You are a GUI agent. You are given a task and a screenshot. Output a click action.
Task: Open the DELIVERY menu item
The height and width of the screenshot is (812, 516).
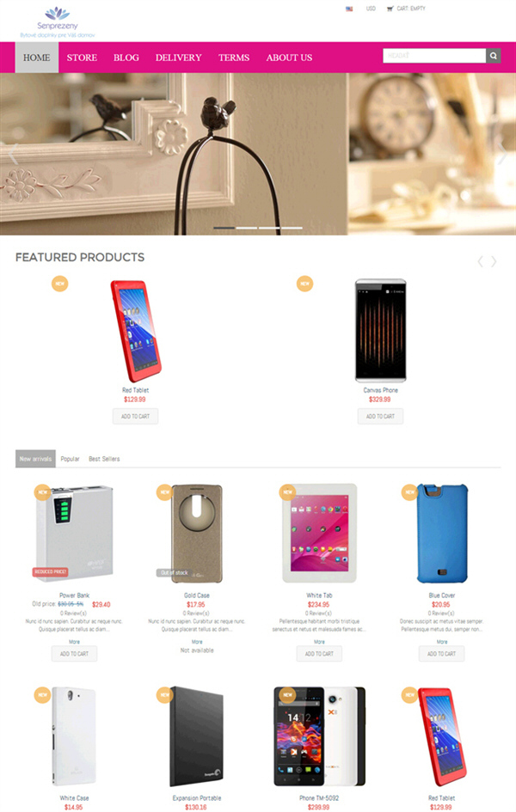point(178,58)
